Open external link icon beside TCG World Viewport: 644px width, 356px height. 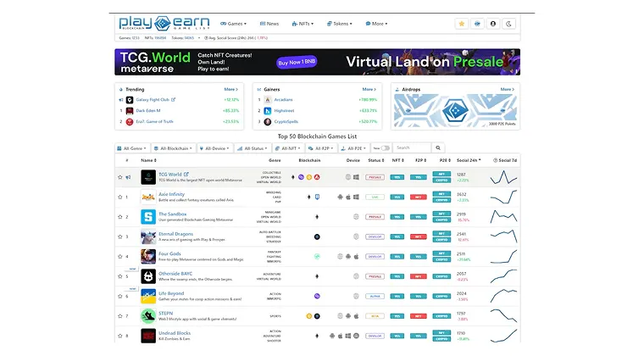(187, 175)
